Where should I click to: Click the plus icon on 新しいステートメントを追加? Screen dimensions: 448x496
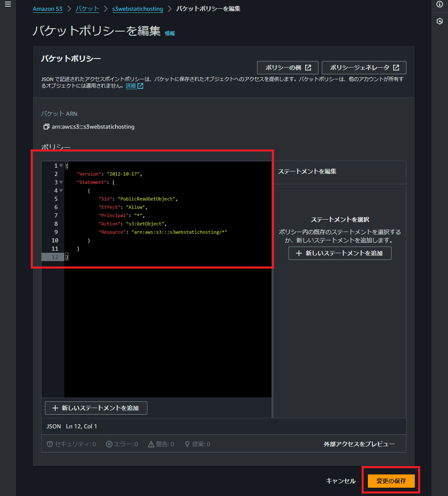tap(55, 408)
